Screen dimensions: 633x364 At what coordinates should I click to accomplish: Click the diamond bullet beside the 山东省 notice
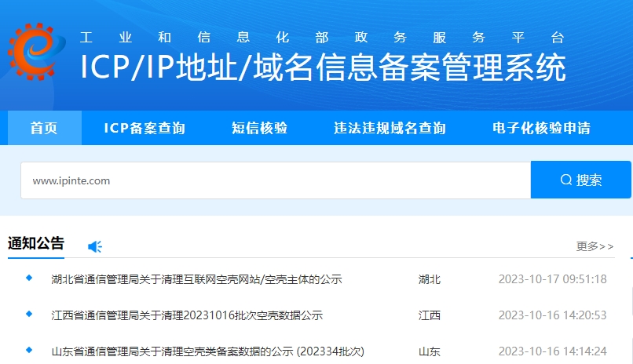[x=29, y=349]
